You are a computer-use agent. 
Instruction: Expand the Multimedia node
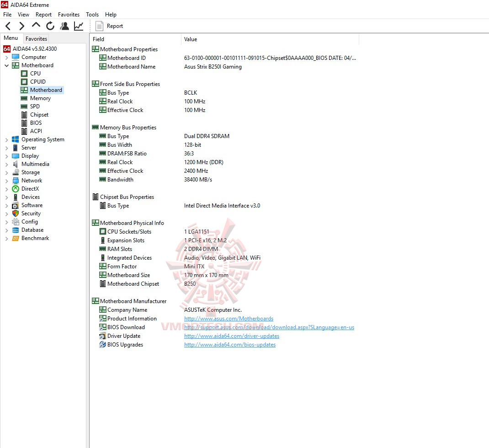click(6, 165)
